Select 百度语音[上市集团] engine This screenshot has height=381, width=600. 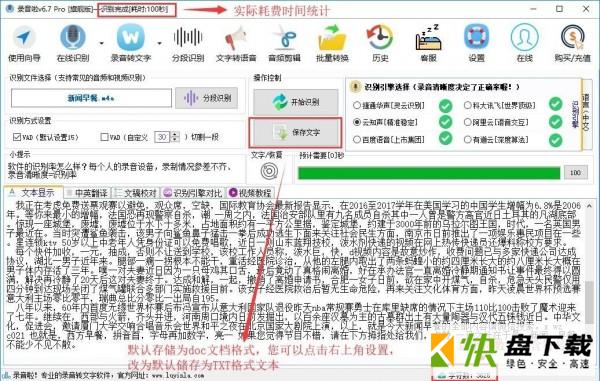(389, 140)
